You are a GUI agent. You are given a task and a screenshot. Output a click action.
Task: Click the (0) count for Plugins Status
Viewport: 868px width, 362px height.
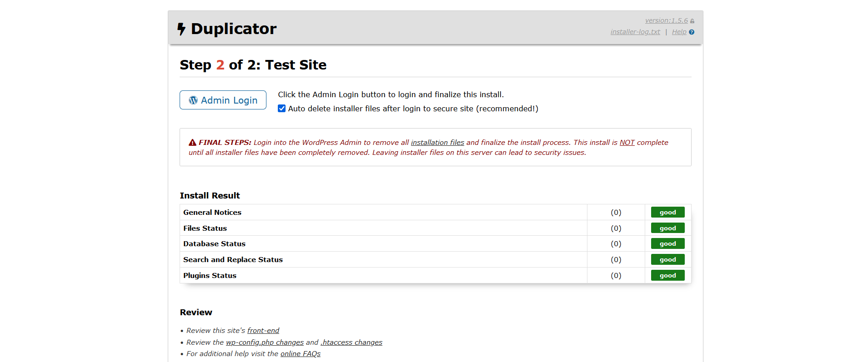616,276
